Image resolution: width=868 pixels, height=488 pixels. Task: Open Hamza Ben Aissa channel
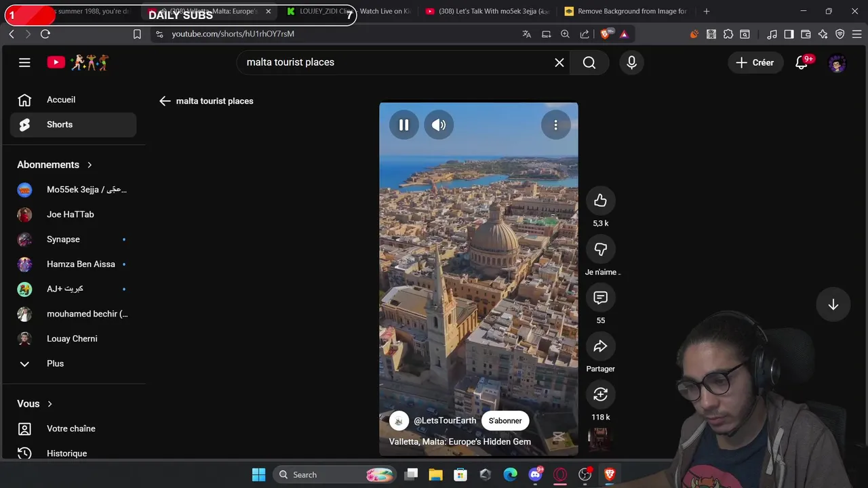pos(73,264)
